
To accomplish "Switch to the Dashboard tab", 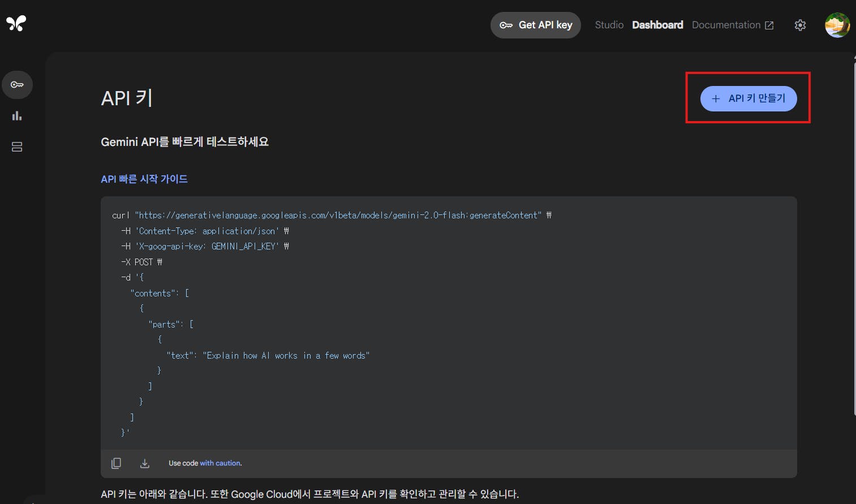I will pos(657,25).
